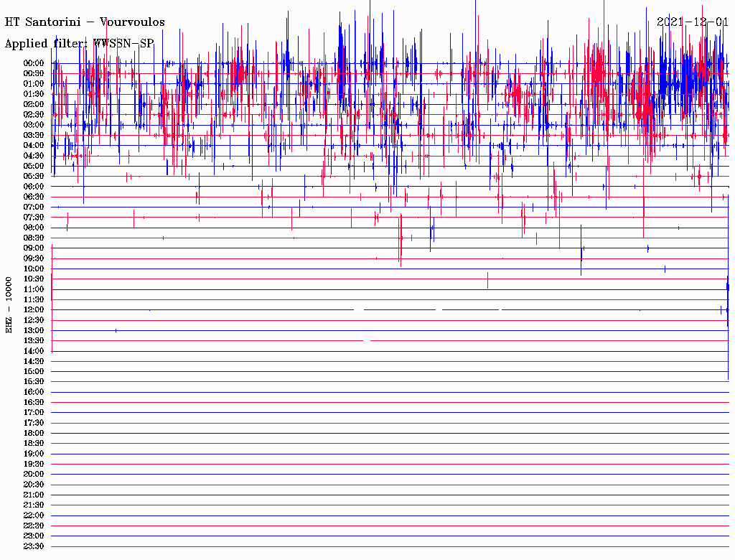Click the Applied filter WWSSN-SP text
This screenshot has width=735, height=560.
[79, 44]
